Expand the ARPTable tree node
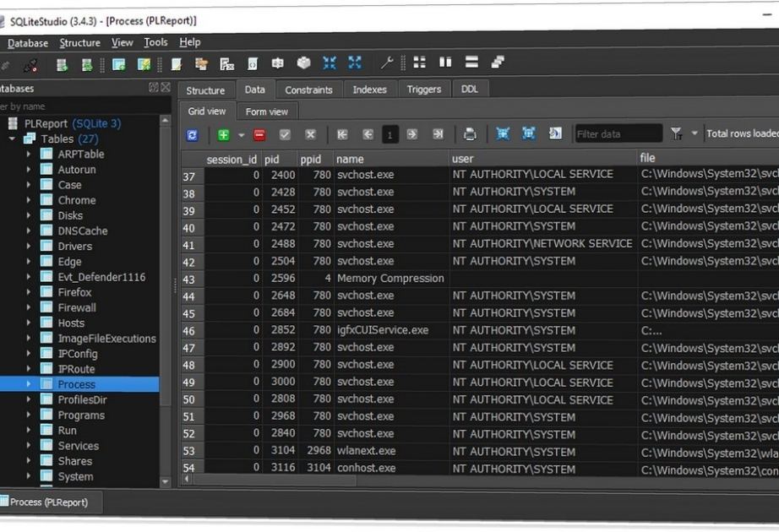 pyautogui.click(x=29, y=154)
